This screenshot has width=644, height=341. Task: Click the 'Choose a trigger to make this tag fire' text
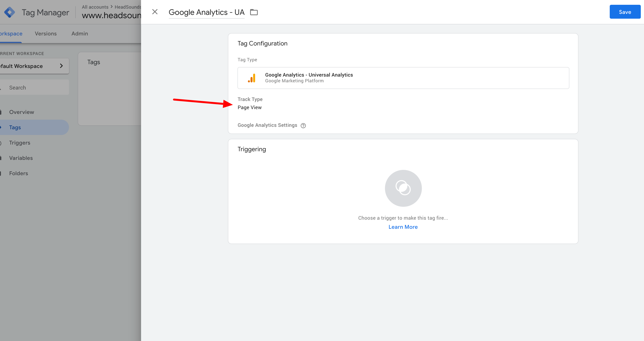pyautogui.click(x=403, y=218)
